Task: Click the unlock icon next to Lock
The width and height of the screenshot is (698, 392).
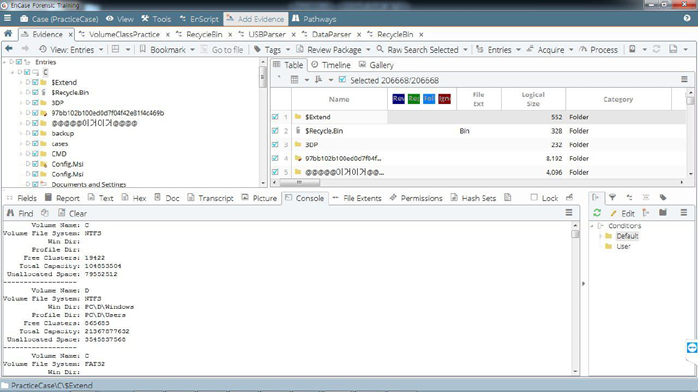Action: (569, 198)
